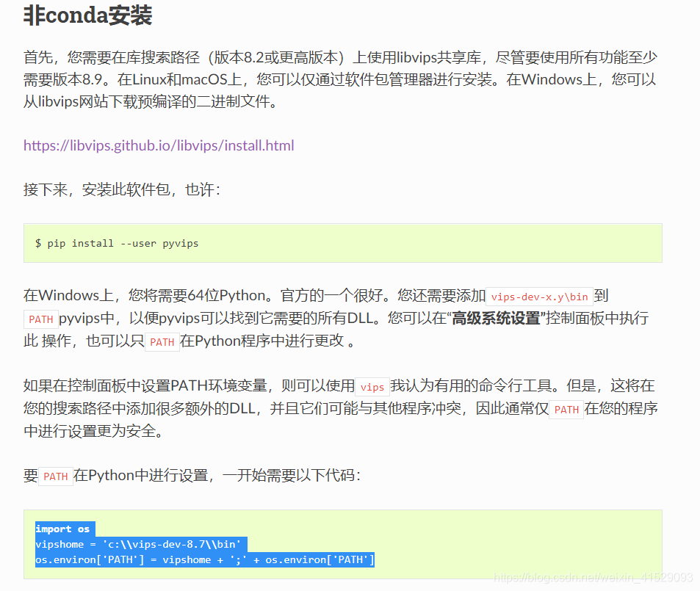
Task: Click the PATH tag near Python程序中进行更改
Action: click(x=162, y=342)
